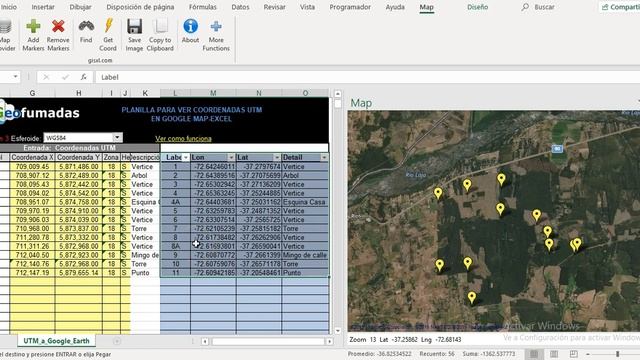Click the add new sheet plus icon

(117, 341)
